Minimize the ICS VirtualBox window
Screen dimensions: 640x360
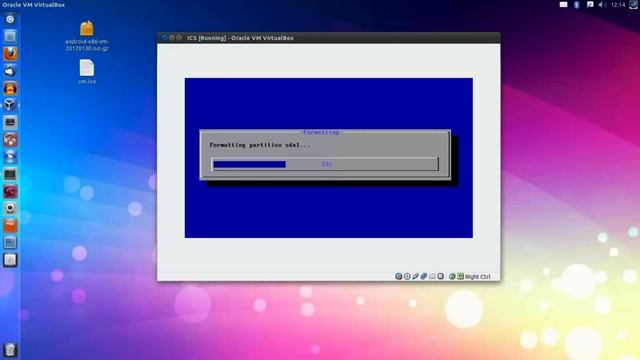[x=172, y=38]
